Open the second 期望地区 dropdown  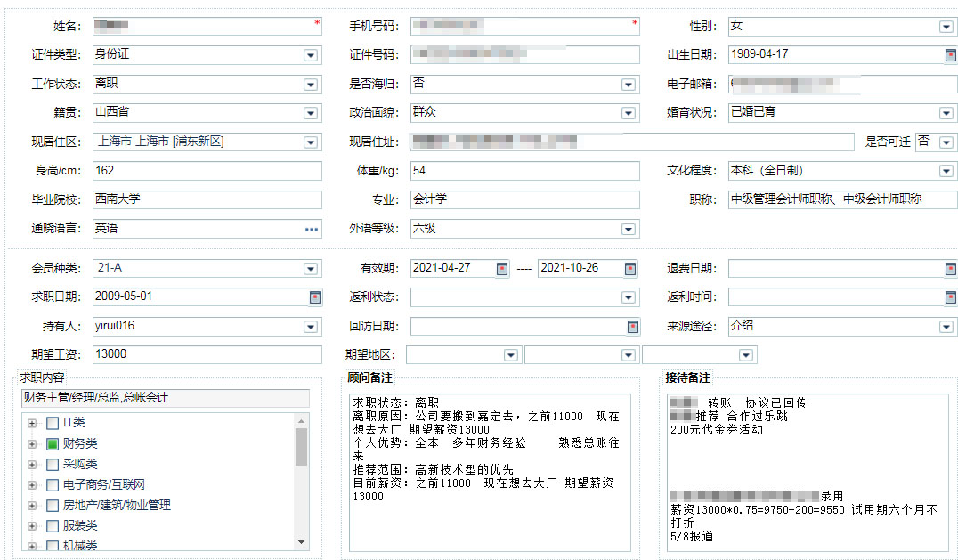point(628,355)
